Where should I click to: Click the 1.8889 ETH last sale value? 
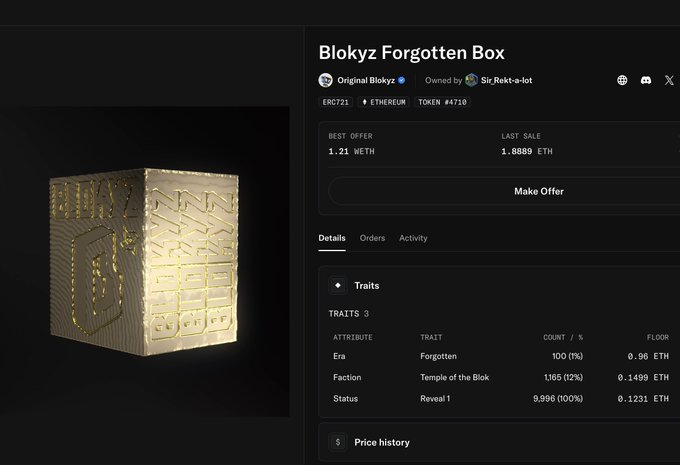coord(527,151)
